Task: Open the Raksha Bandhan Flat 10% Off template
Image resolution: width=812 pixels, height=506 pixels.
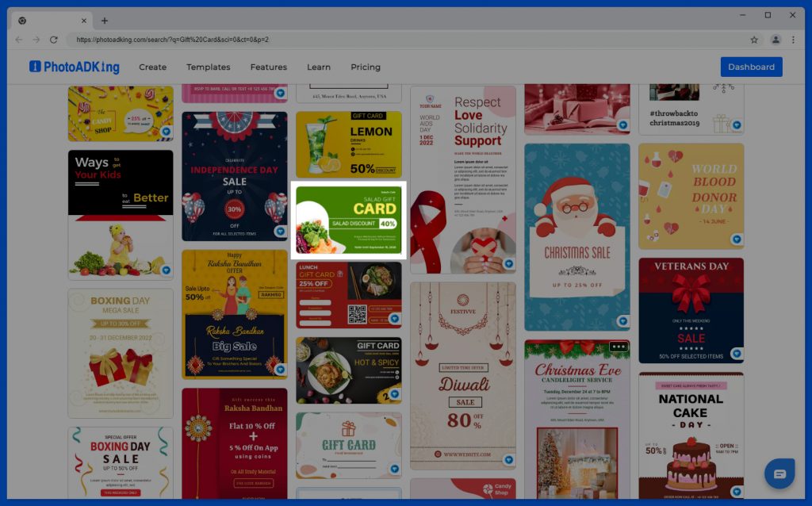Action: click(235, 444)
